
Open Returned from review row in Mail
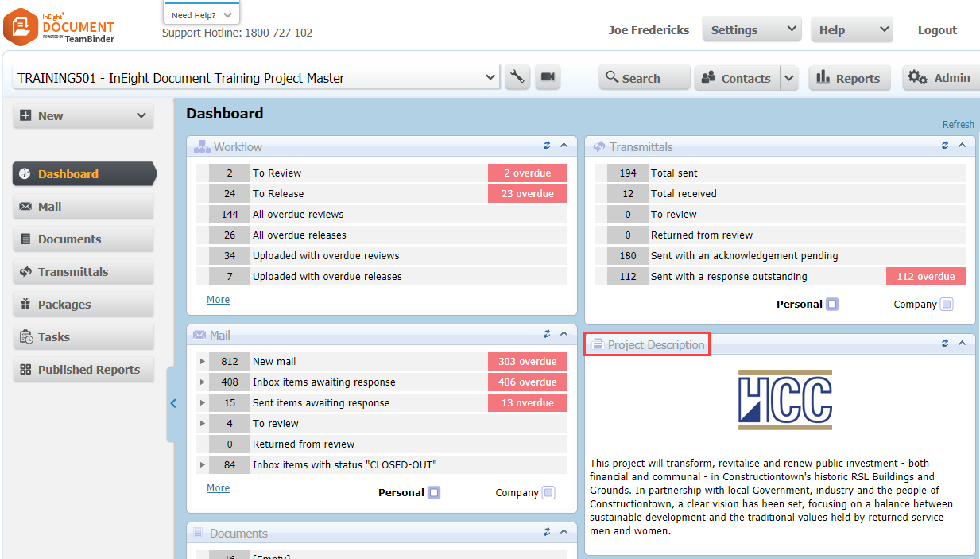click(382, 444)
